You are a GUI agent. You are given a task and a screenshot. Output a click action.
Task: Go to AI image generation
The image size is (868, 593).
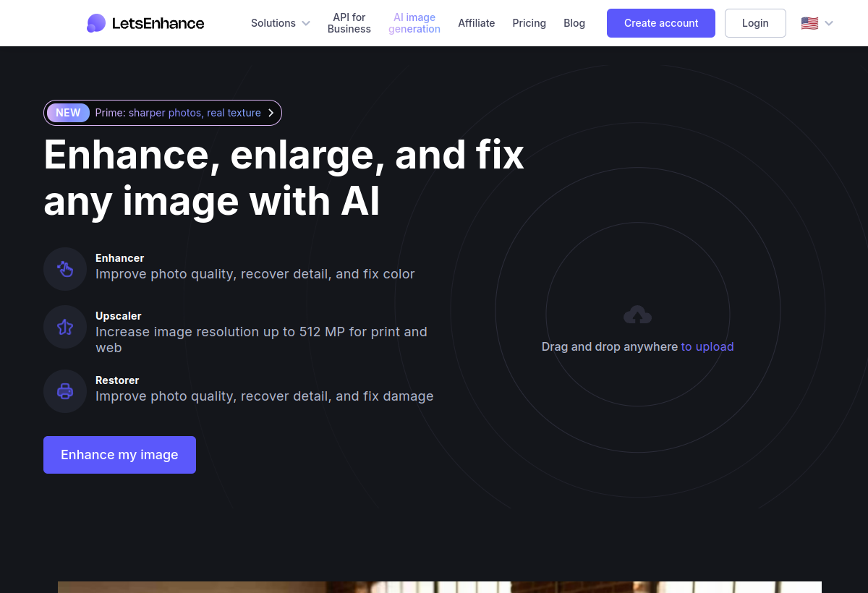(414, 23)
